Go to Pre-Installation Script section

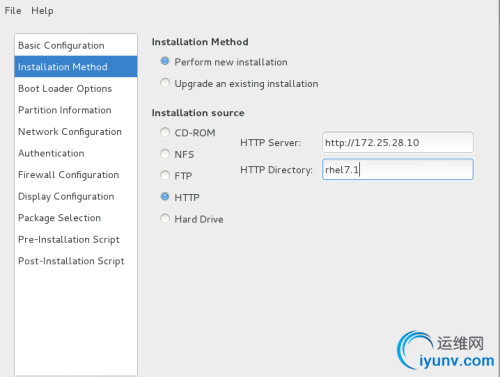point(76,239)
